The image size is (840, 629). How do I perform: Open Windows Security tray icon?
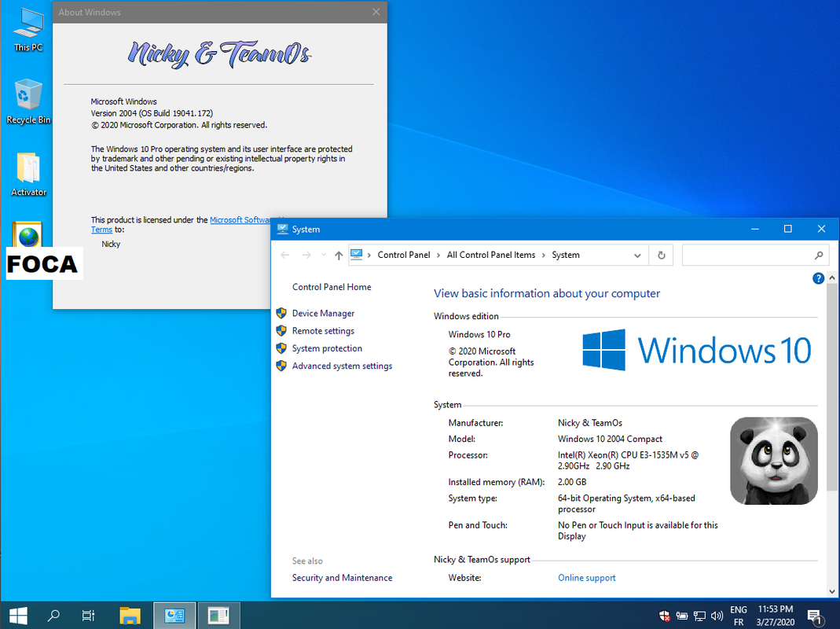click(x=664, y=616)
